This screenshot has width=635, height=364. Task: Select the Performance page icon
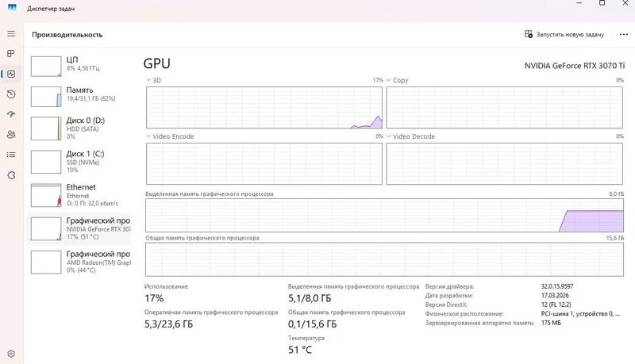coord(11,74)
